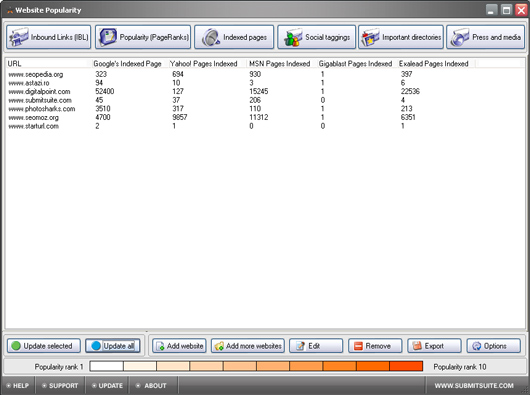This screenshot has height=395, width=530.
Task: Switch to Important directories label
Action: click(x=412, y=37)
